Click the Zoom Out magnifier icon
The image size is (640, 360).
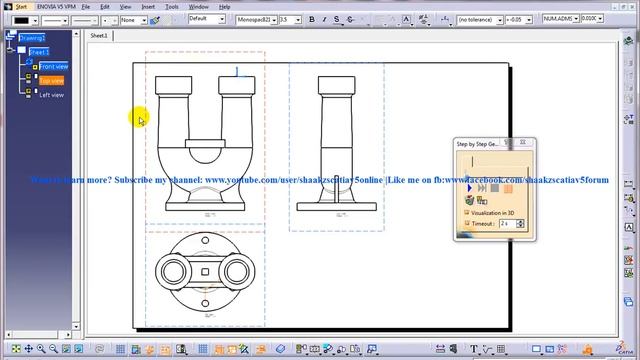[x=53, y=349]
